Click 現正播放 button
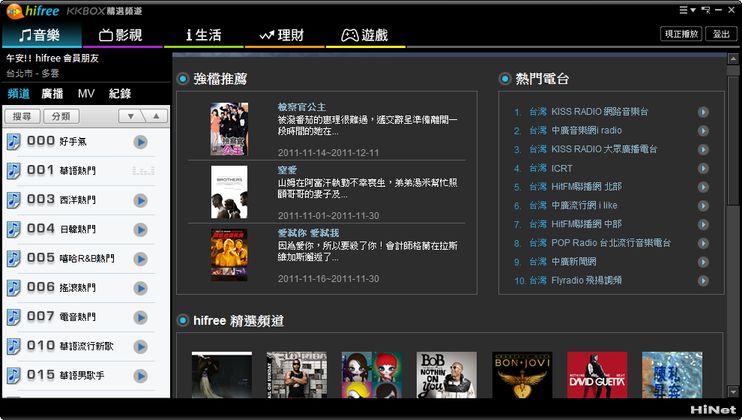The image size is (742, 420). point(681,34)
